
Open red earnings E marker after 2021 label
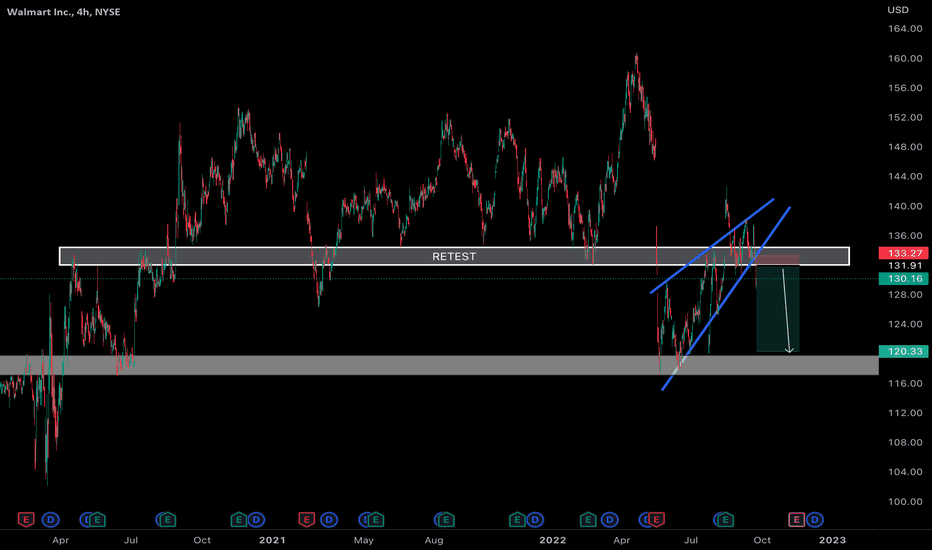307,520
